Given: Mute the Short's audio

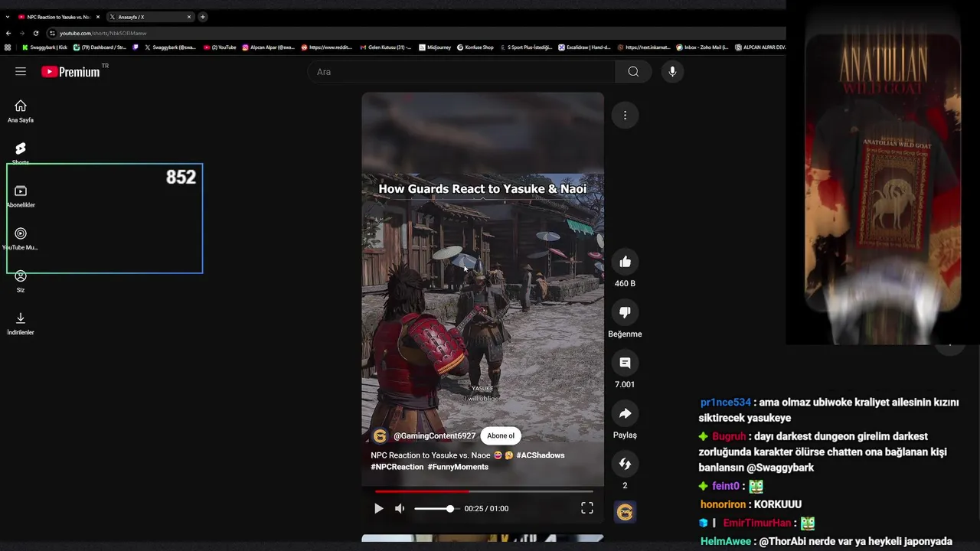Looking at the screenshot, I should coord(400,508).
